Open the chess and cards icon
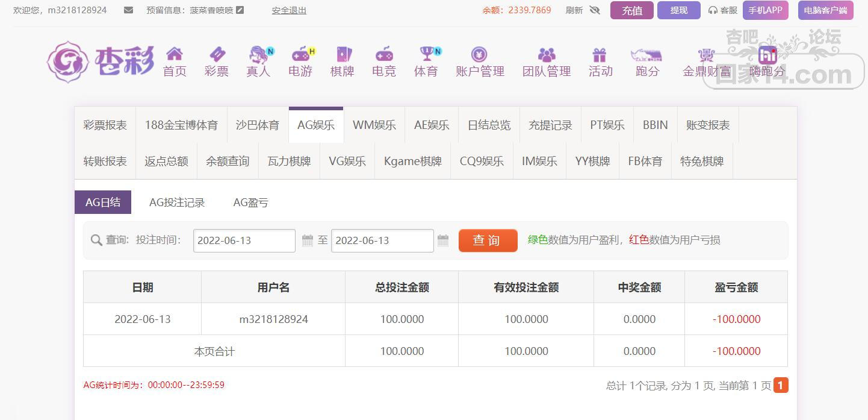This screenshot has width=868, height=420. (342, 55)
